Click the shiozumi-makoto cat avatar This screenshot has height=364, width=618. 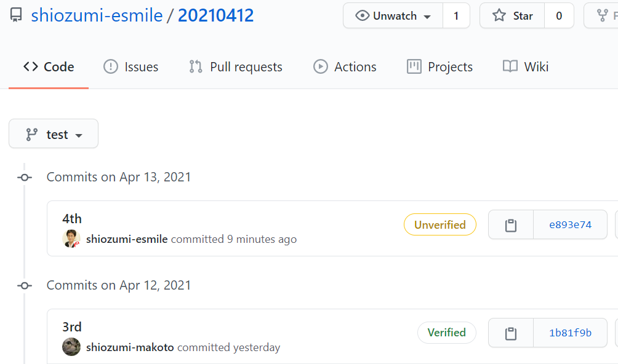[x=71, y=347]
